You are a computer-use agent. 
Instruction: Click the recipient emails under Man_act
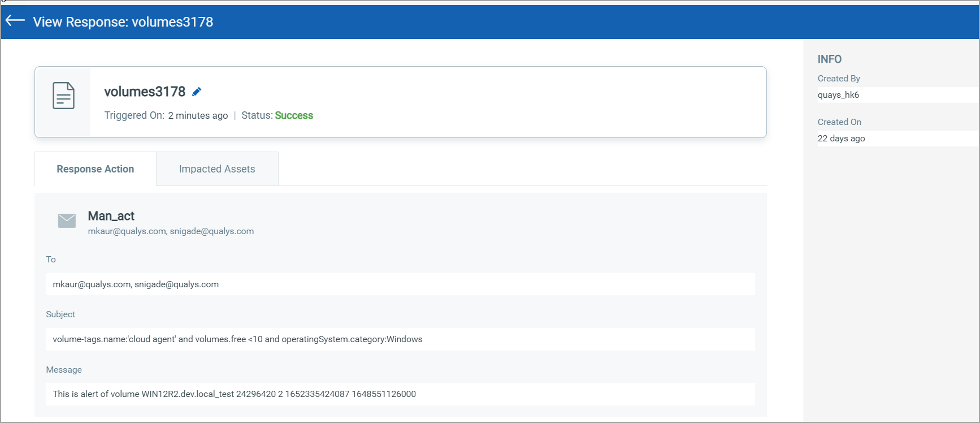point(171,231)
